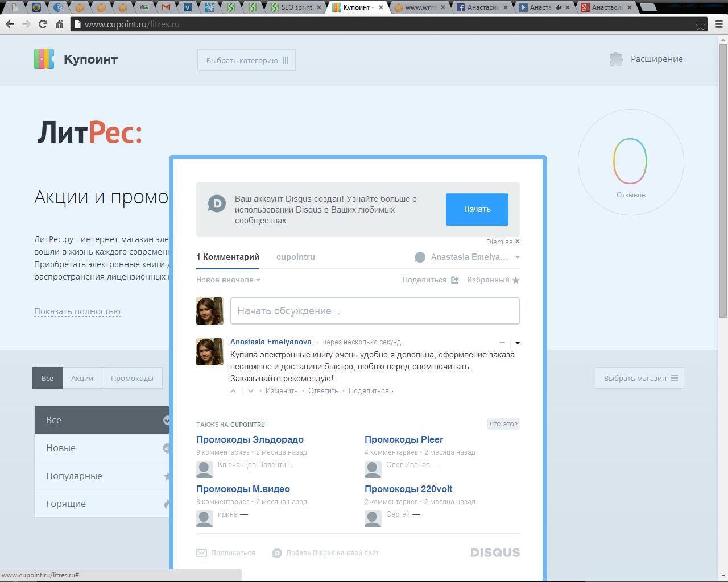Expand the Поделиться › share options on comment
The height and width of the screenshot is (582, 728).
tap(371, 391)
